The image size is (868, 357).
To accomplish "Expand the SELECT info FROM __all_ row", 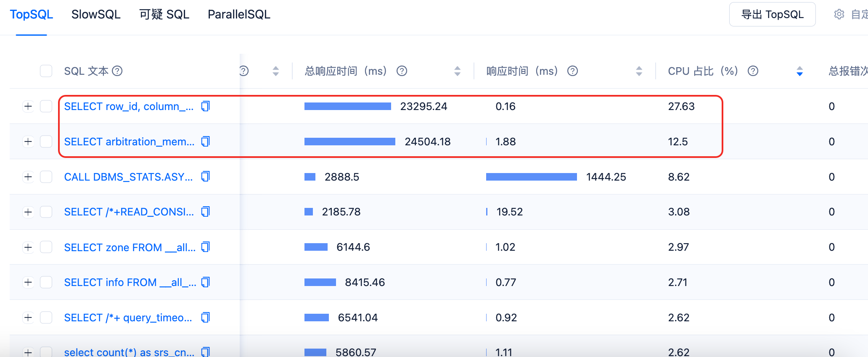I will 28,282.
